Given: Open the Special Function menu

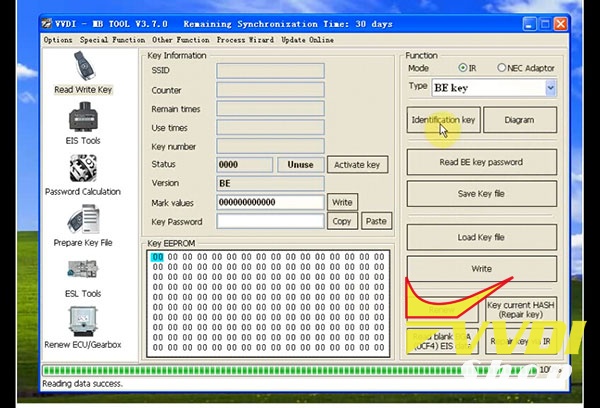Looking at the screenshot, I should pos(112,40).
